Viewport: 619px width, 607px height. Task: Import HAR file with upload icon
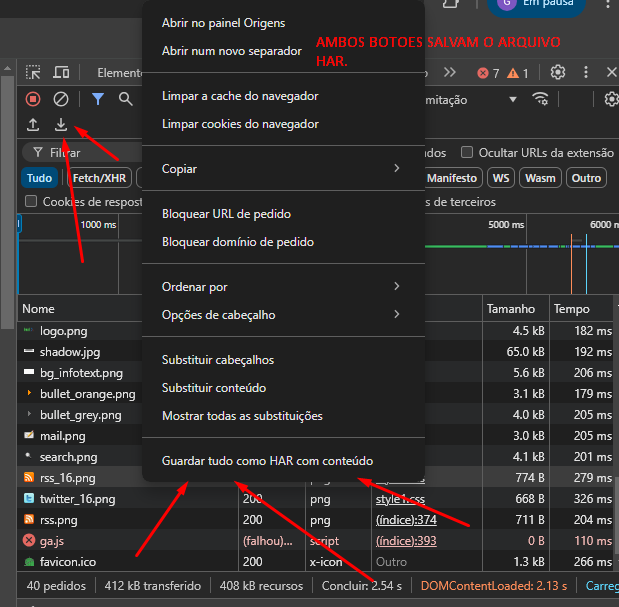point(33,125)
